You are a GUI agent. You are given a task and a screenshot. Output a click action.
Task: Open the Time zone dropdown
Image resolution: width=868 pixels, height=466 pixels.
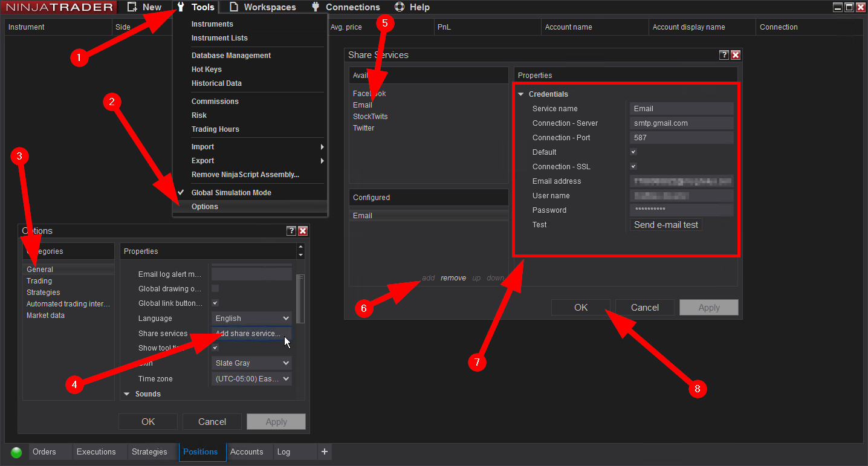tap(252, 379)
